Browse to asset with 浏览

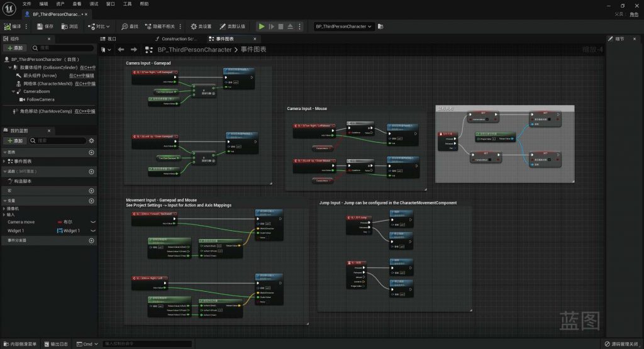point(69,26)
